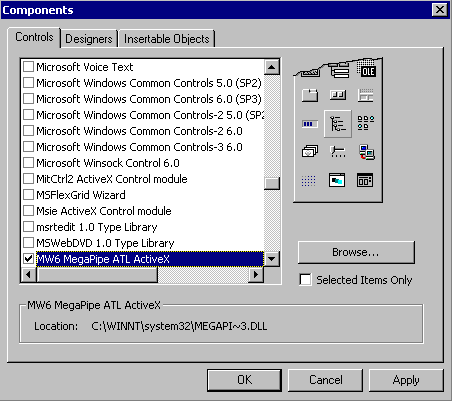Click the Winsock networked computers icon

(x=366, y=152)
